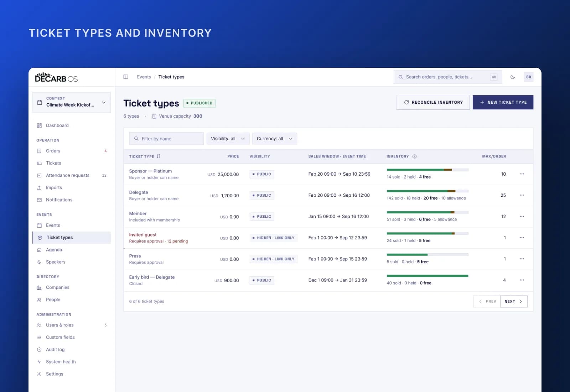The image size is (570, 392).
Task: Open Custom fields in sidebar
Action: tap(72, 337)
